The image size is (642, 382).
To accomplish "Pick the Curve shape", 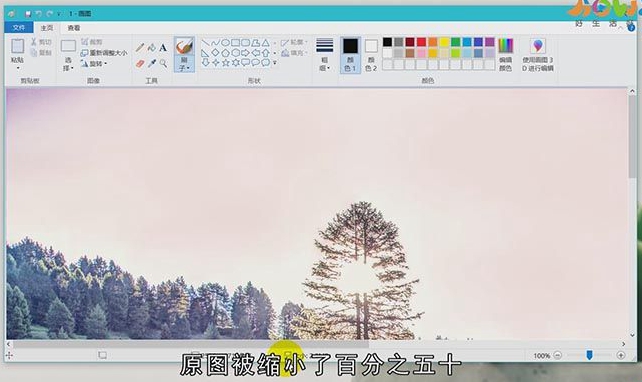I will pos(215,43).
